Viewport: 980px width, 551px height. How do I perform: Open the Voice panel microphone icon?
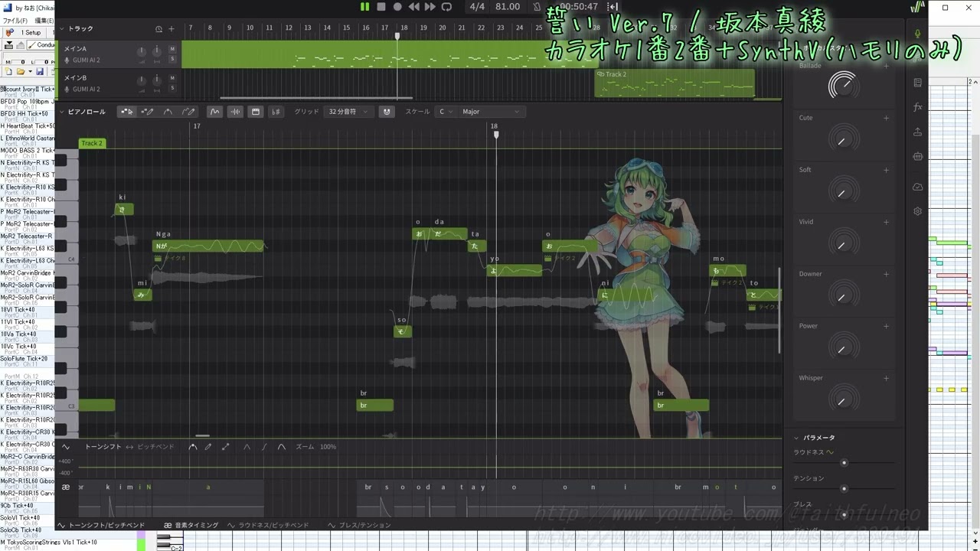(917, 34)
